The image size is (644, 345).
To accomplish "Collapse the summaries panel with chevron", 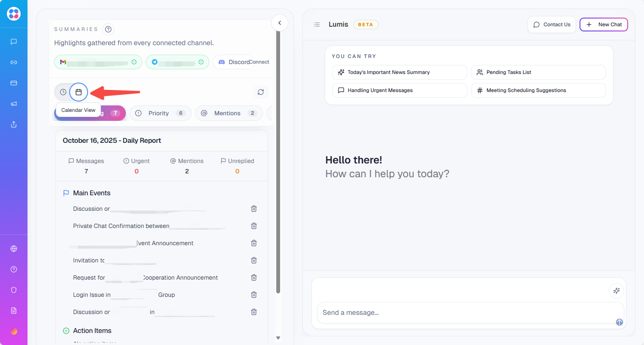I will [x=280, y=23].
